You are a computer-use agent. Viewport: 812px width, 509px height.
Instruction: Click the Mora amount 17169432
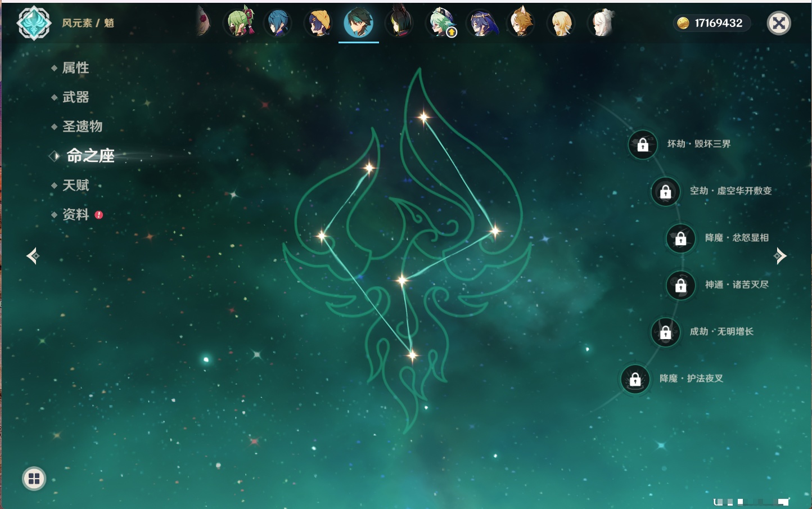719,23
